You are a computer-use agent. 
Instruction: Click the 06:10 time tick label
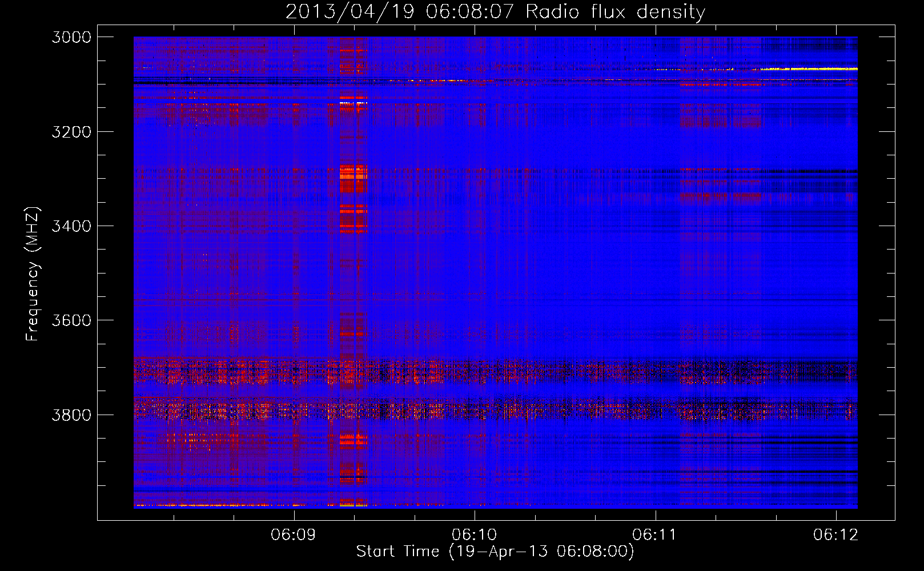(475, 535)
